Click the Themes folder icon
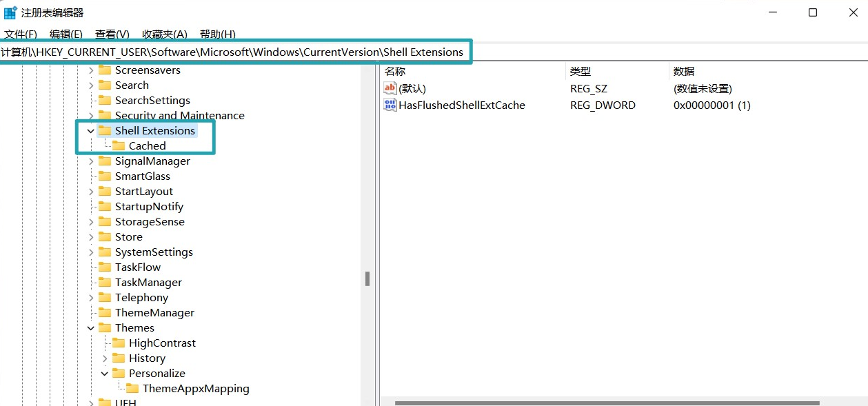The width and height of the screenshot is (868, 406). click(x=105, y=327)
